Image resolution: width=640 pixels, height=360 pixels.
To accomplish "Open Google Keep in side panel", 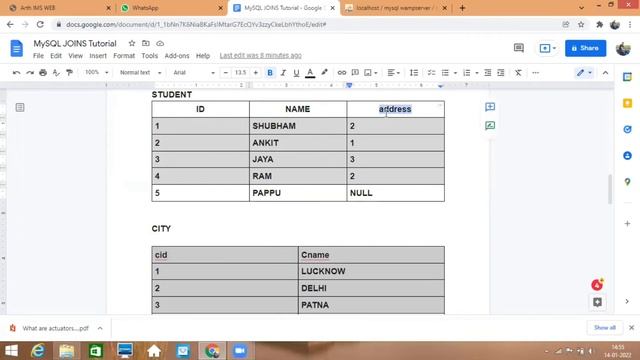I will [x=627, y=103].
